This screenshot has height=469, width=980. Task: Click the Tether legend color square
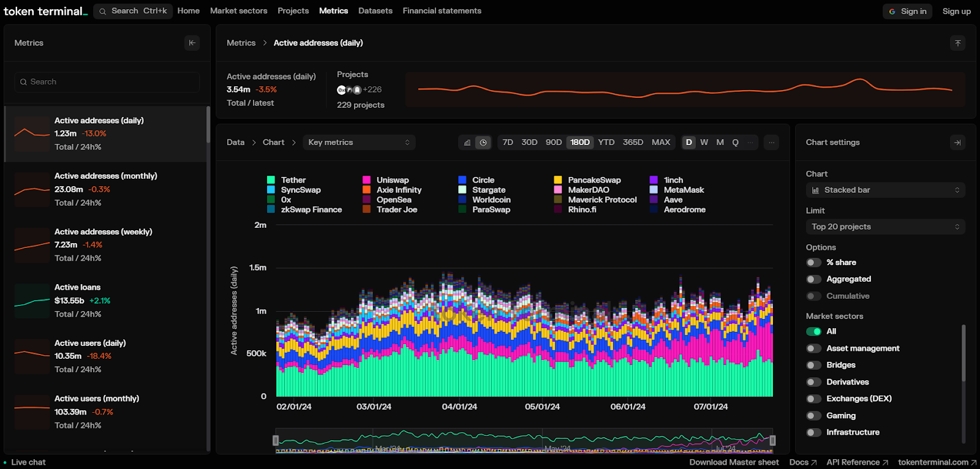click(x=271, y=180)
